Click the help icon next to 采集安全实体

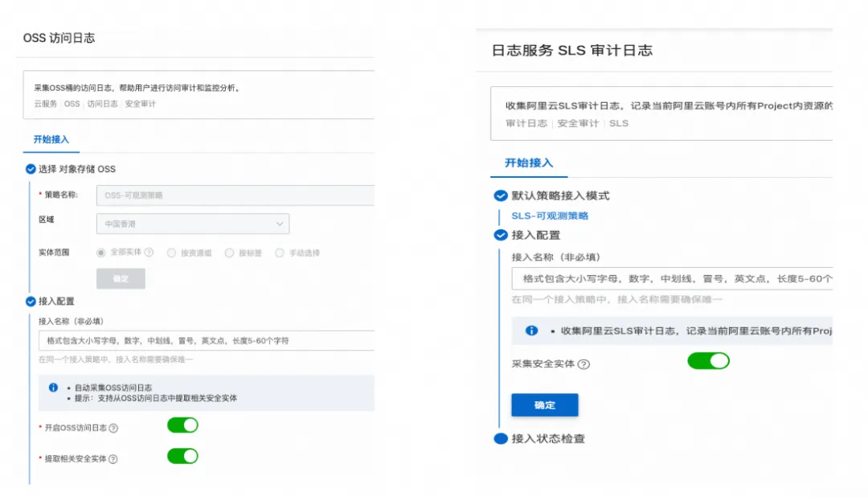tap(583, 364)
